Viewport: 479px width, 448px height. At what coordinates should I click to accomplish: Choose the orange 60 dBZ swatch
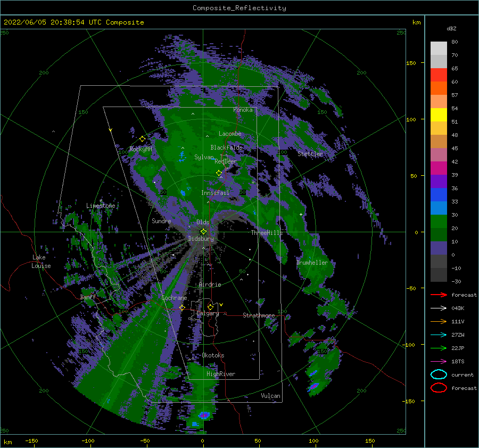click(x=439, y=88)
